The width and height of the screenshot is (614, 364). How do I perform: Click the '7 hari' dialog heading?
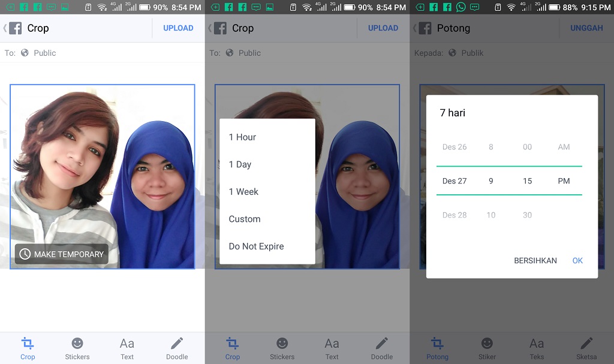pos(452,113)
